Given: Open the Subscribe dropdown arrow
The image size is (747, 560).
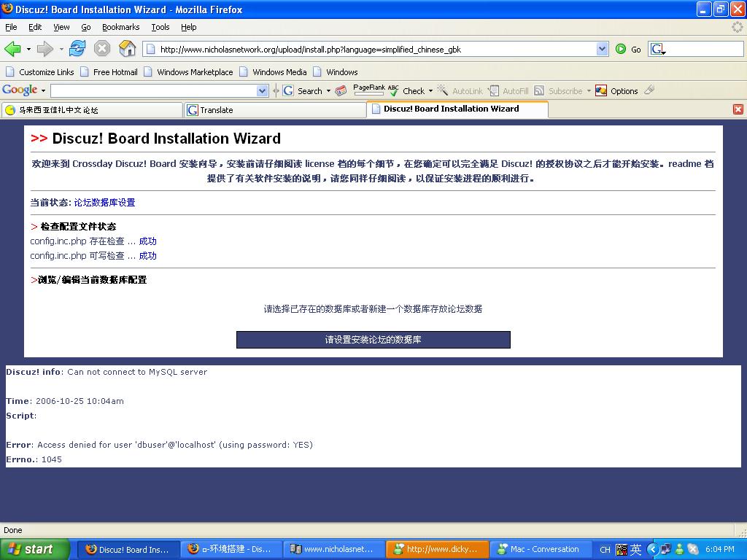Looking at the screenshot, I should coord(589,90).
